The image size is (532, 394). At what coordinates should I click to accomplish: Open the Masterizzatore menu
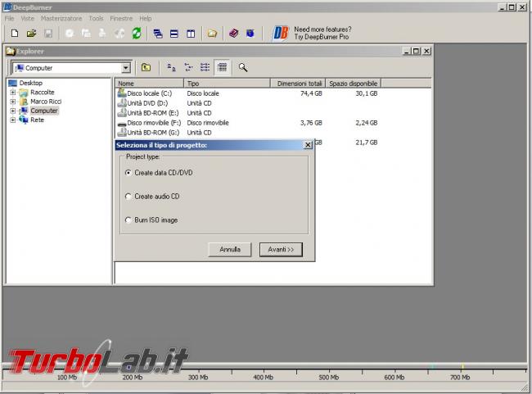[61, 18]
